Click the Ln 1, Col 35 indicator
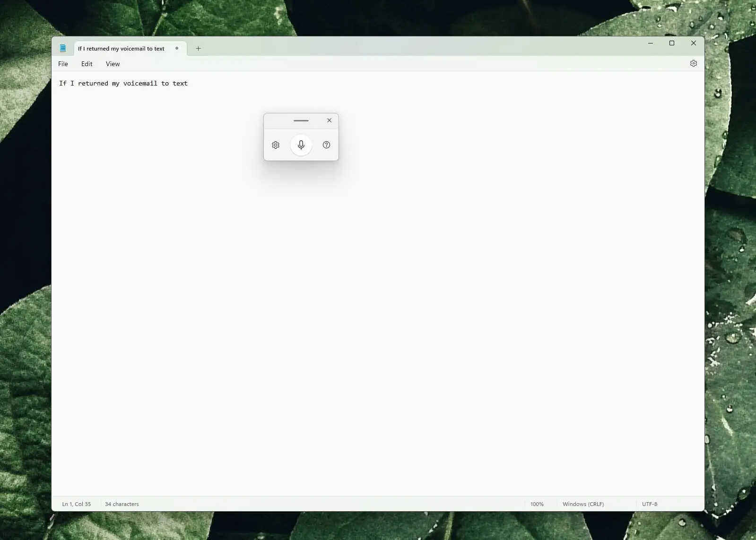The width and height of the screenshot is (756, 540). click(77, 504)
